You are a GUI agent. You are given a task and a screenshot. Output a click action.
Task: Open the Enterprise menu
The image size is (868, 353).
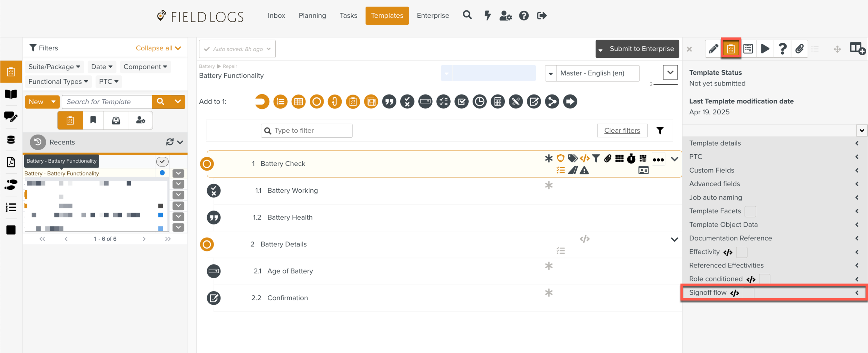[433, 16]
